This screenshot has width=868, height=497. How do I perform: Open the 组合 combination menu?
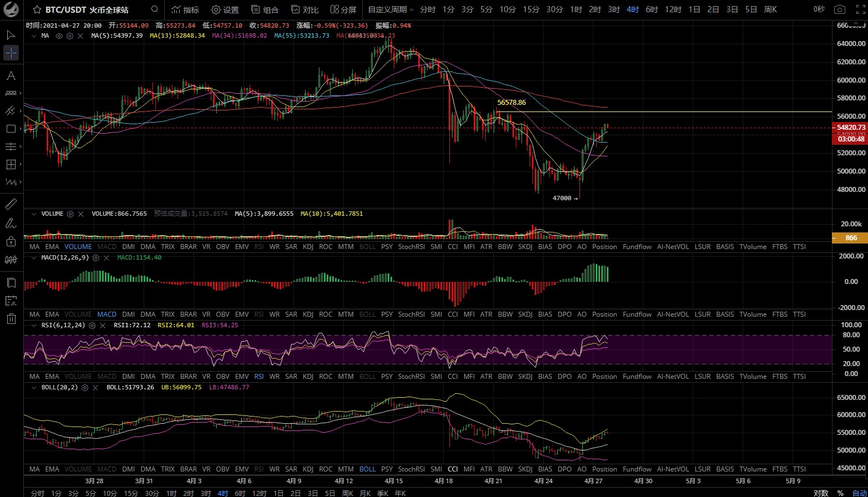(265, 9)
